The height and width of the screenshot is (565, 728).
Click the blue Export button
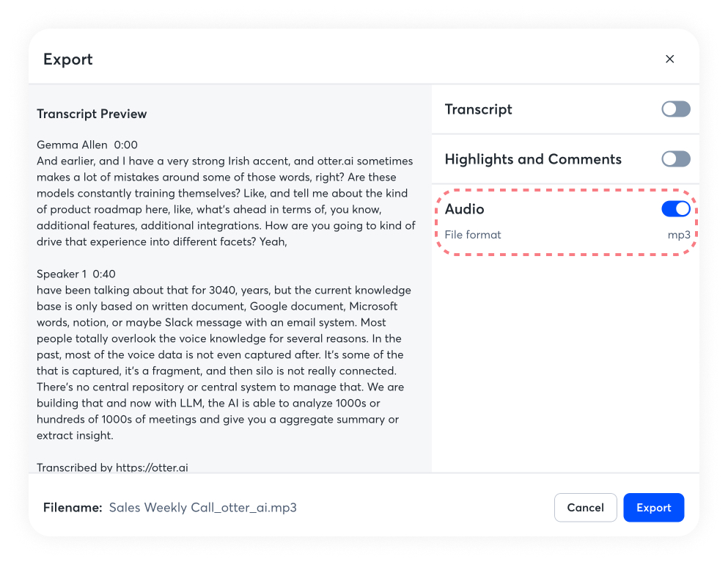[x=653, y=508]
